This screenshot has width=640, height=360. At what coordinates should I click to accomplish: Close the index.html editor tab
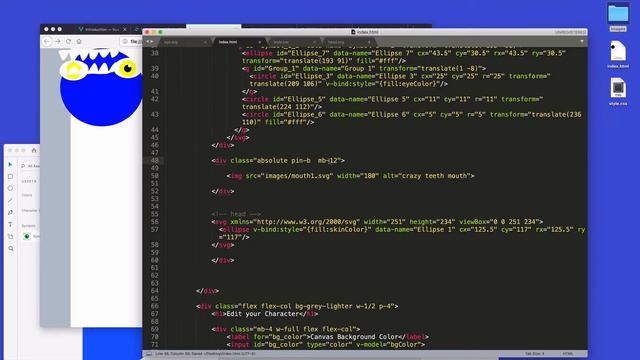point(260,42)
